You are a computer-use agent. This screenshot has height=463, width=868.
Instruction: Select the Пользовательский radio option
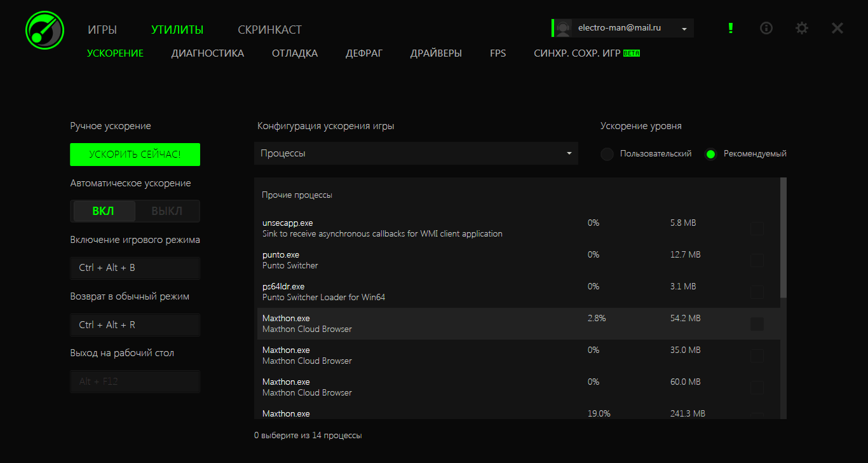click(x=607, y=154)
